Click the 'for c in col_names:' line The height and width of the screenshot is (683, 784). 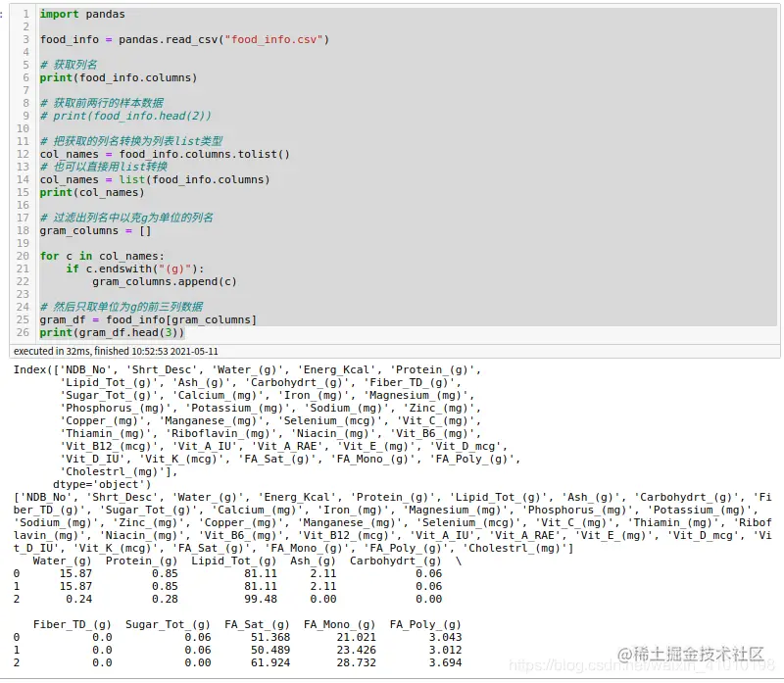point(102,256)
